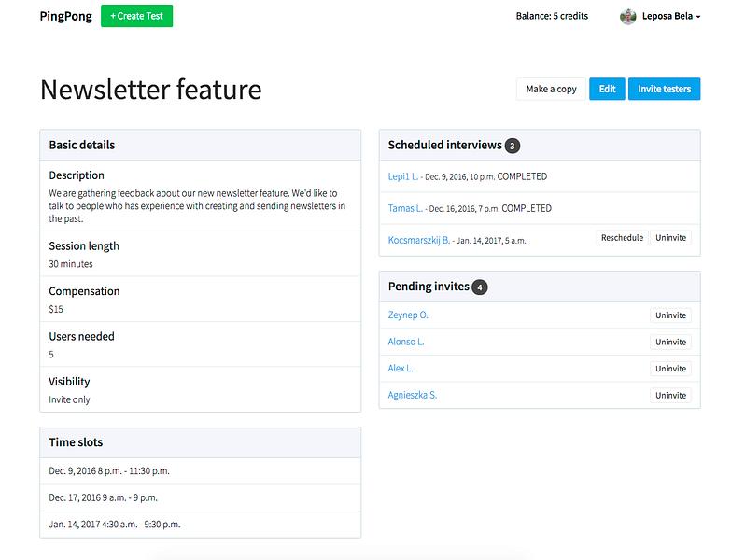Select the Dec. 9, 2016 8 p.m. time slot
Image resolution: width=731 pixels, height=560 pixels.
pos(201,471)
